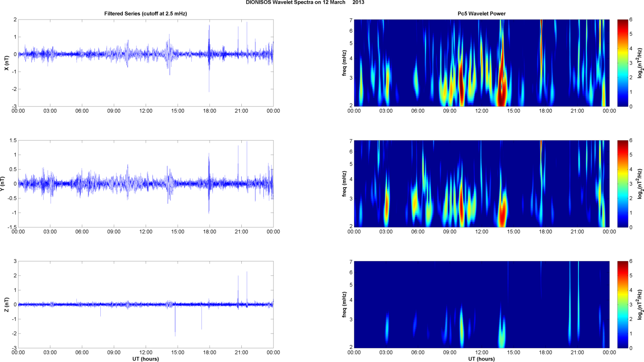
Task: Pick the top spectrogram colorbar
Action: [623, 63]
